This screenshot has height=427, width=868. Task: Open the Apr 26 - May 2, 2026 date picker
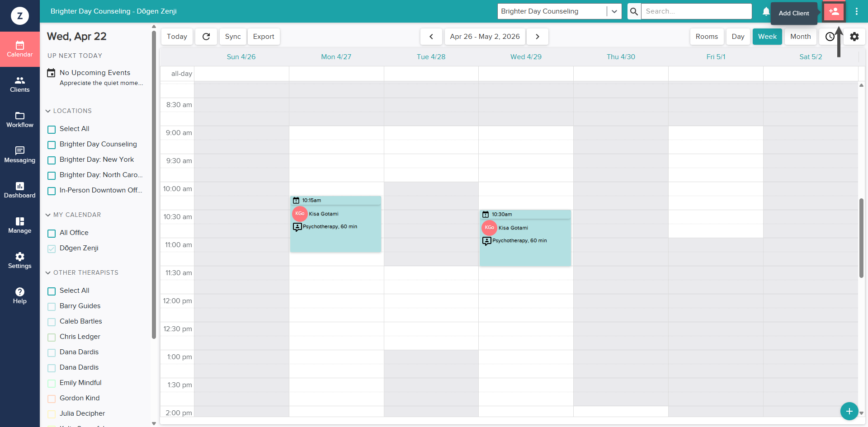[485, 37]
